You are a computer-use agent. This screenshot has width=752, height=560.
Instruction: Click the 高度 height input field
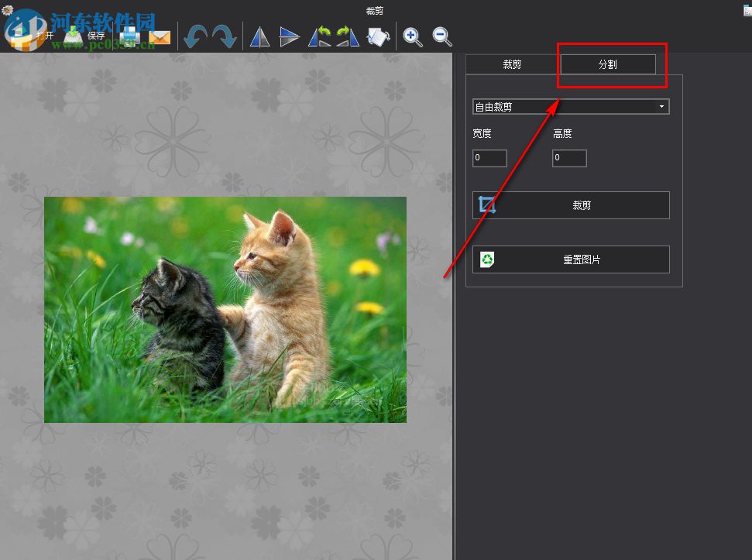[569, 158]
